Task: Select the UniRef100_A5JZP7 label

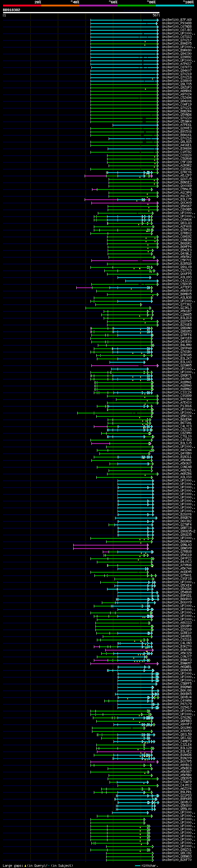Action: tap(177, 176)
